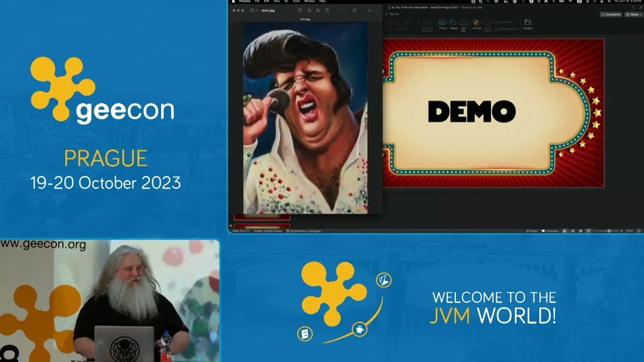The image size is (644, 362).
Task: Click Convert to SmartArt in the ribbon
Action: click(x=427, y=25)
